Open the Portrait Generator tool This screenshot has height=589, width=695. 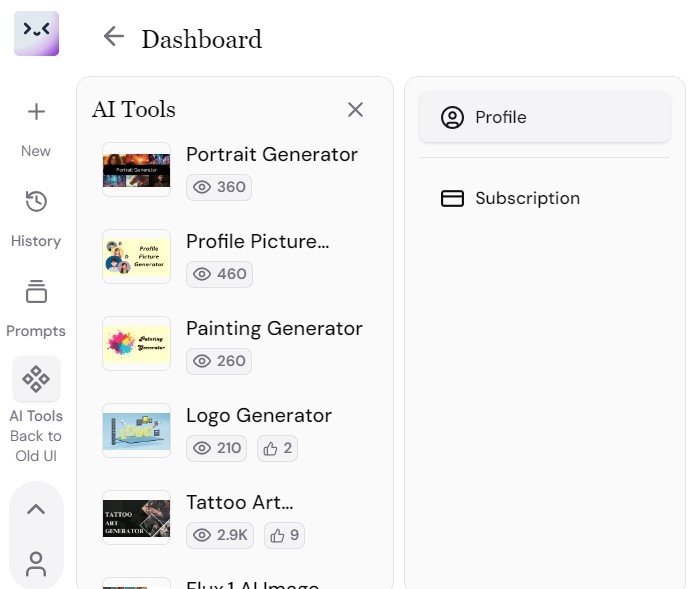point(271,154)
